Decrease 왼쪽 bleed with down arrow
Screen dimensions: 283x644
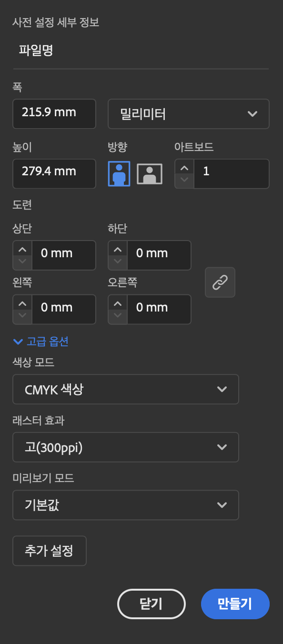click(x=22, y=317)
